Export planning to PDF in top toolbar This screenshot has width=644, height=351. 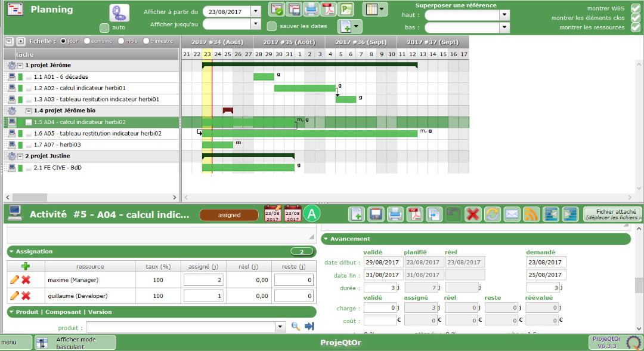pyautogui.click(x=328, y=10)
